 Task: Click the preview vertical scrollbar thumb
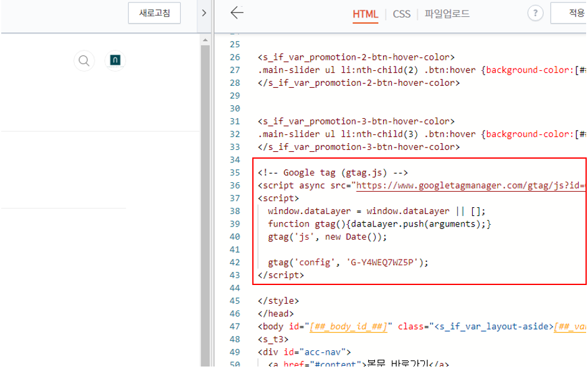point(205,205)
